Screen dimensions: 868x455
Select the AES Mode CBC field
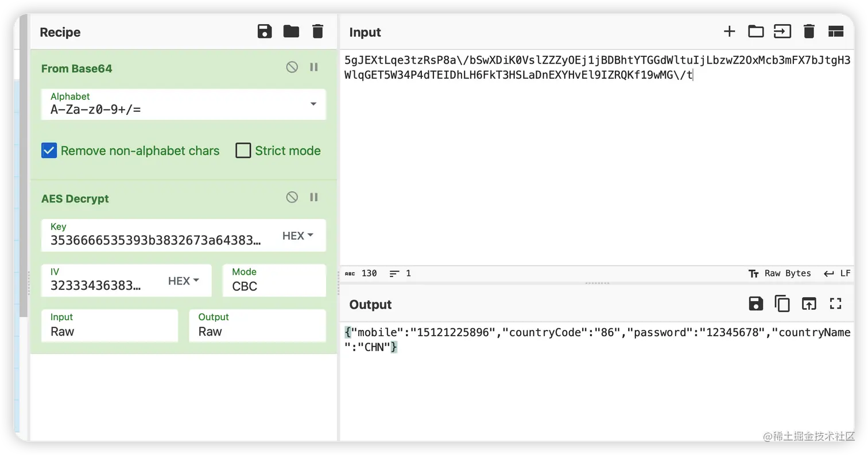[x=274, y=286]
